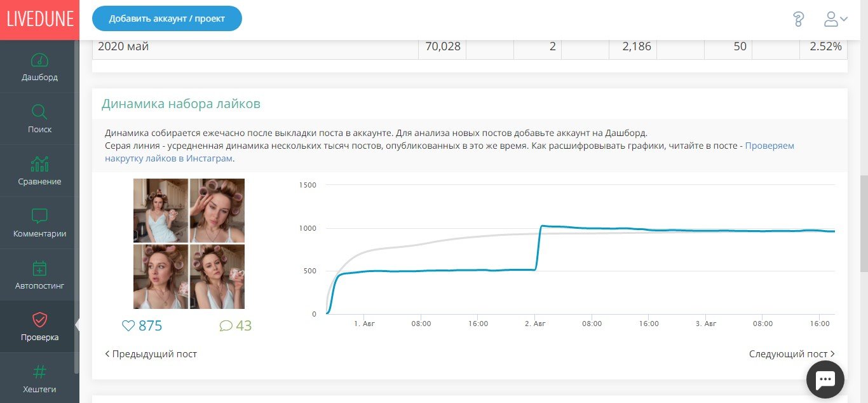Open the Поиск magnifier icon

point(39,113)
